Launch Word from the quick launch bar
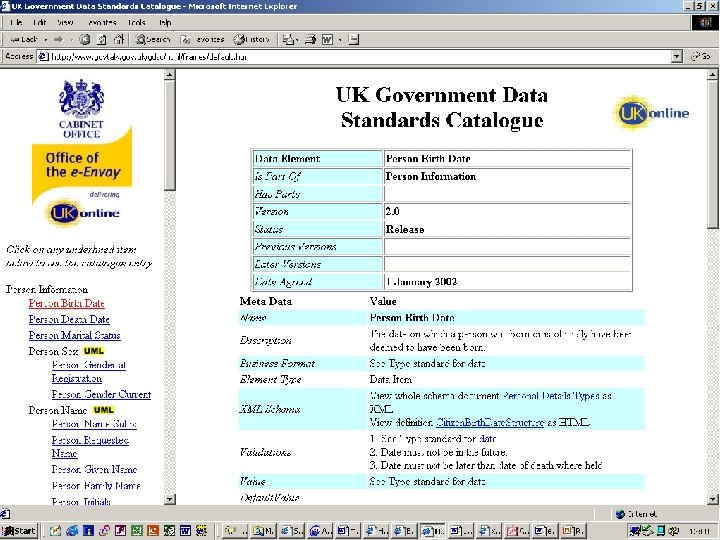The image size is (720, 540). 185,531
